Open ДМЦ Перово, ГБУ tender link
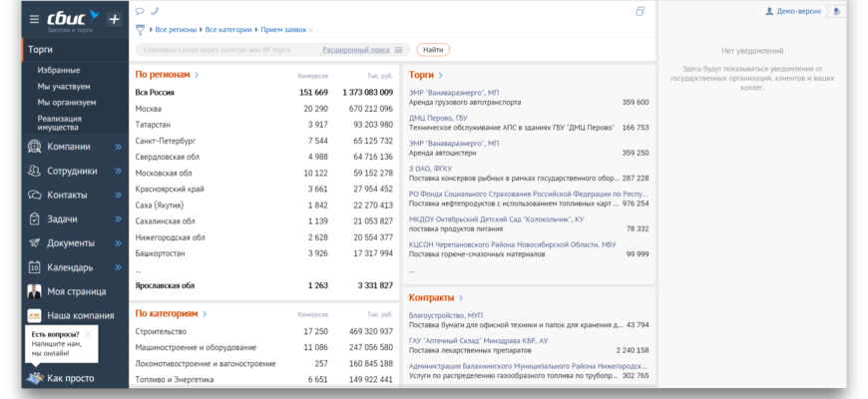This screenshot has width=868, height=399. tap(438, 119)
